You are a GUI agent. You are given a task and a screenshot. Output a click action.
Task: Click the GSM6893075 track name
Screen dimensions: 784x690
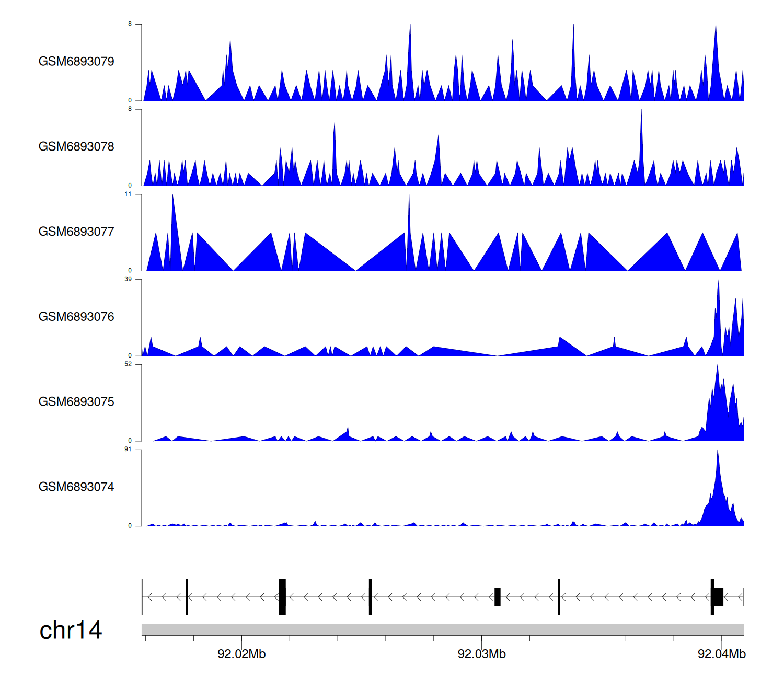click(x=76, y=401)
